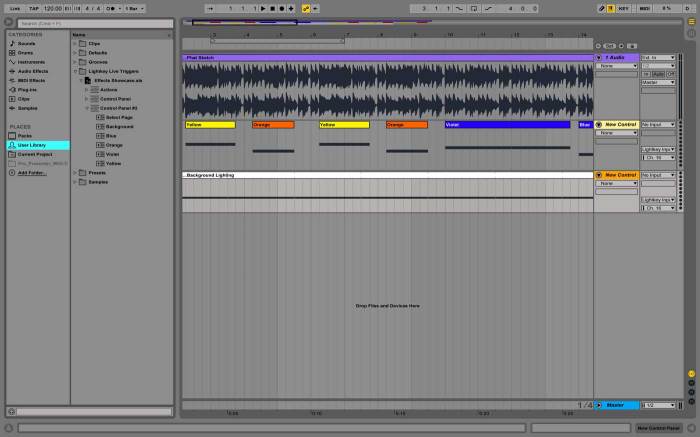This screenshot has width=700, height=437.
Task: Click Add Folder link in Places
Action: pyautogui.click(x=31, y=172)
